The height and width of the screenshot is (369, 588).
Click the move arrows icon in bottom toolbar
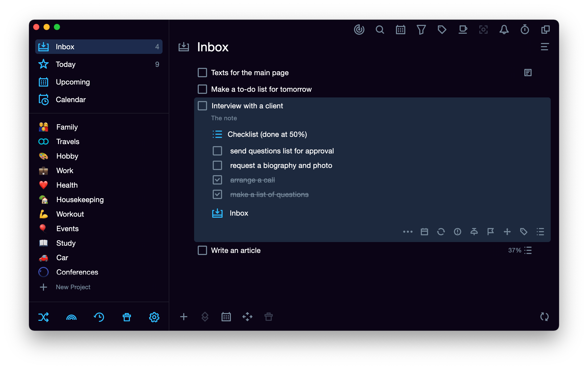click(x=247, y=317)
